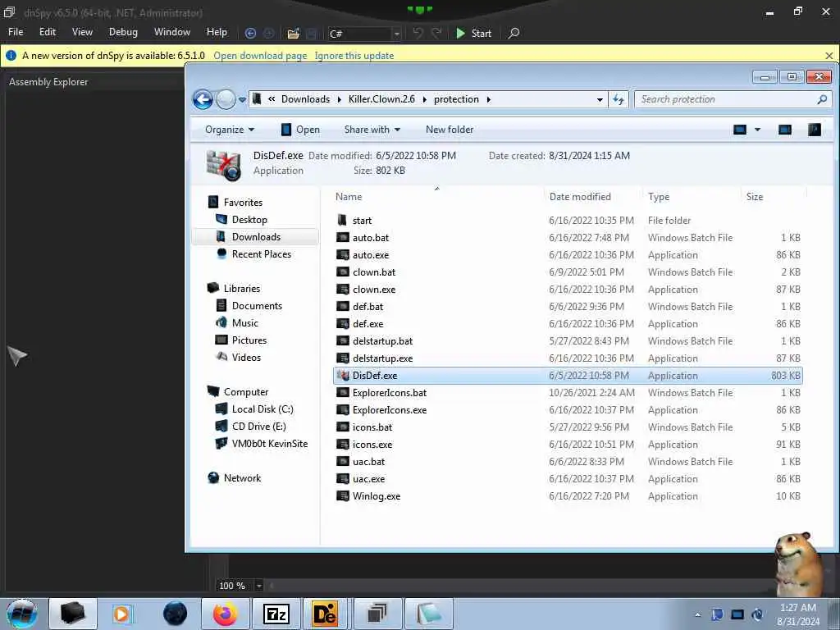Click the dnSpy navigate backward arrow
Viewport: 840px width, 630px height.
[250, 33]
